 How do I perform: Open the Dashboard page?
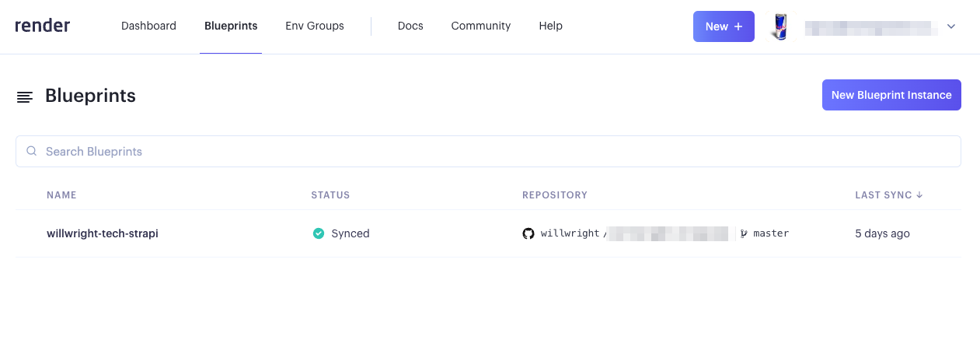(x=148, y=26)
